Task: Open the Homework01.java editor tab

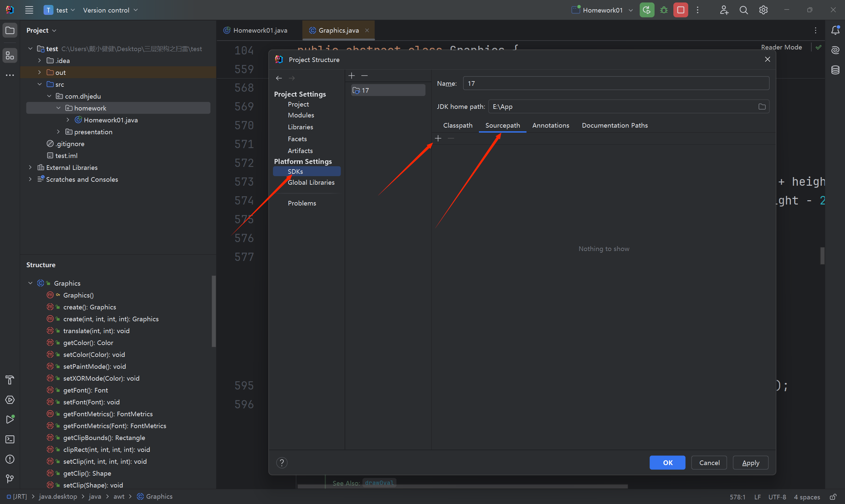Action: coord(260,31)
